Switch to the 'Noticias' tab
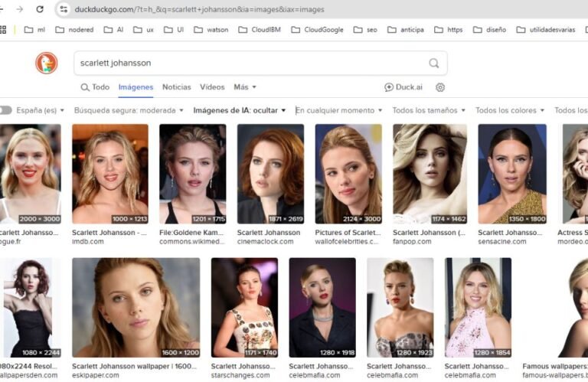The height and width of the screenshot is (382, 588). click(177, 87)
